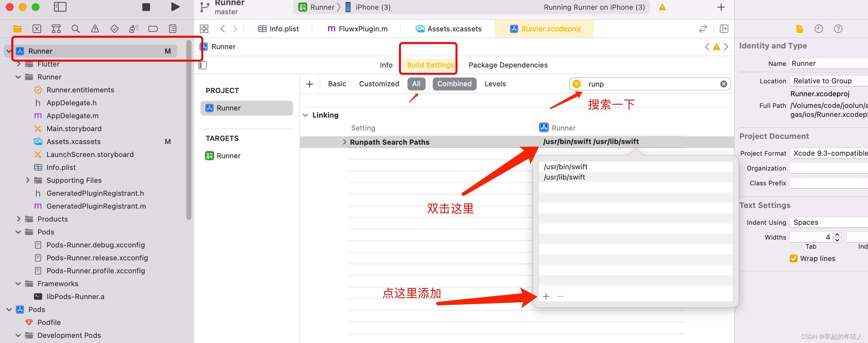Image resolution: width=868 pixels, height=343 pixels.
Task: Select All build settings filter
Action: coord(416,84)
